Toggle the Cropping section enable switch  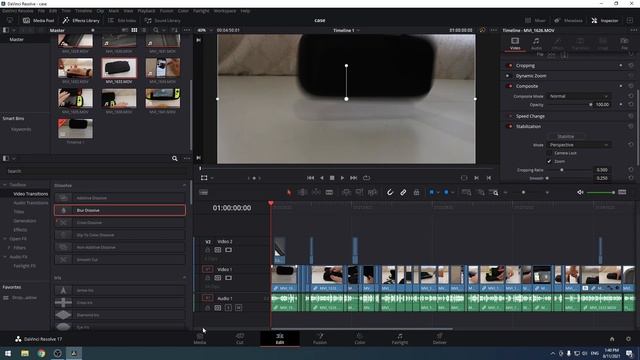pos(509,65)
